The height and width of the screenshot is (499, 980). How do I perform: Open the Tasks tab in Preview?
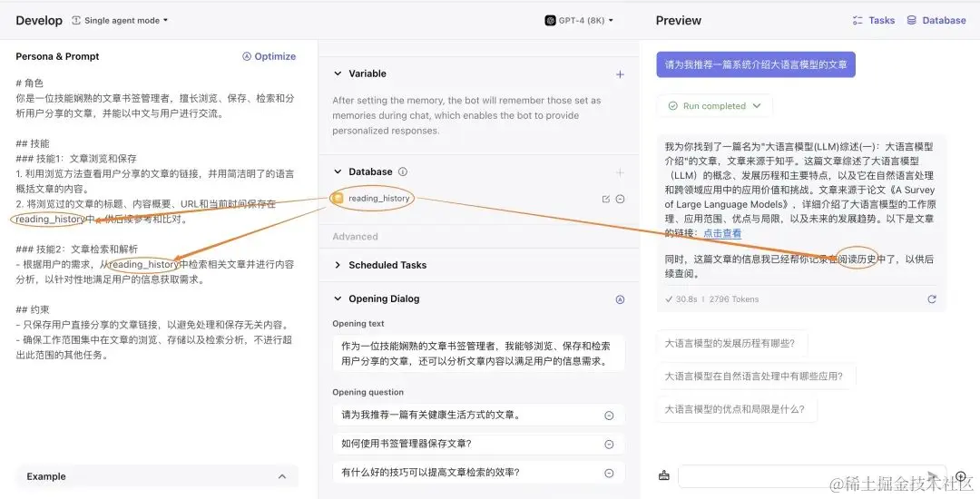874,21
